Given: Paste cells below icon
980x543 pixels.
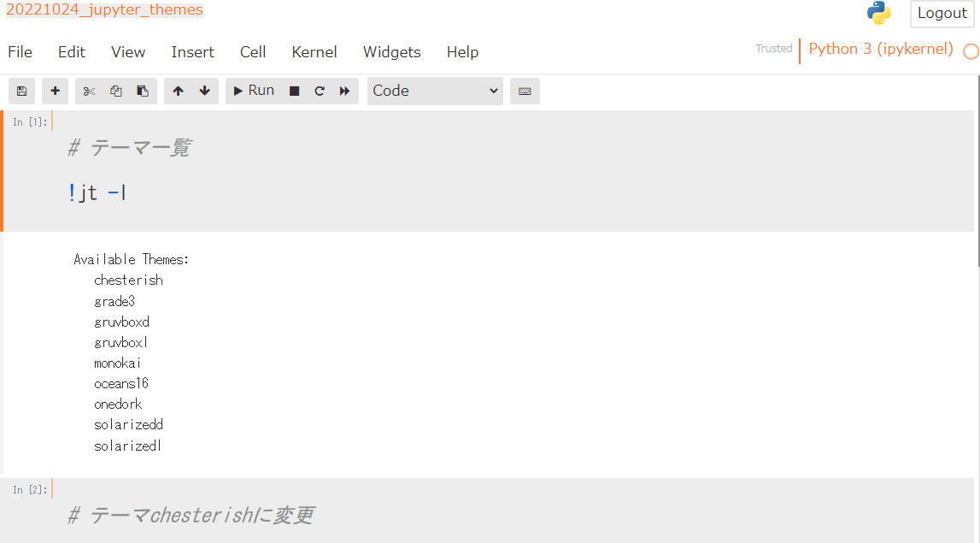Looking at the screenshot, I should [143, 91].
